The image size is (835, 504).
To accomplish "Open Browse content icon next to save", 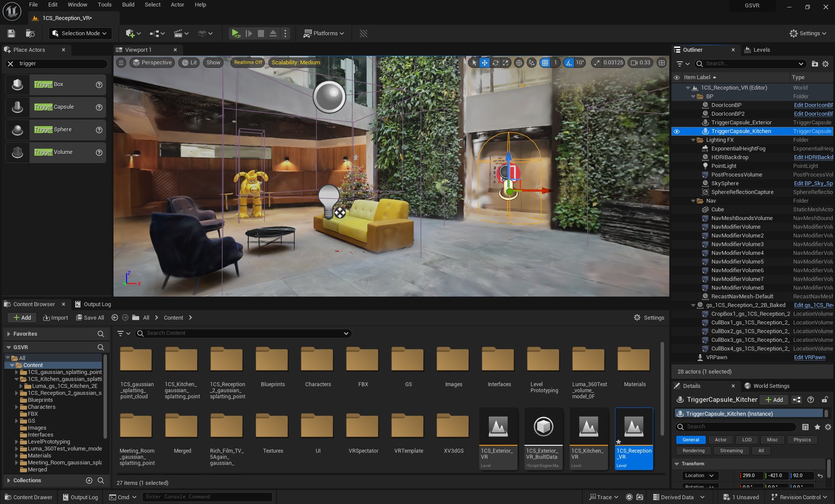I will [x=30, y=33].
